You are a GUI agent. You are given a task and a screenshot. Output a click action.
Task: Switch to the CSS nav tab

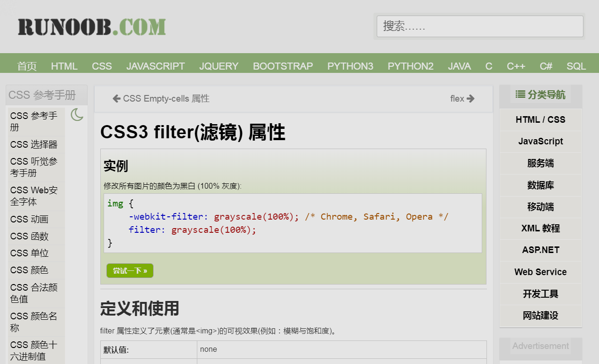tap(102, 66)
